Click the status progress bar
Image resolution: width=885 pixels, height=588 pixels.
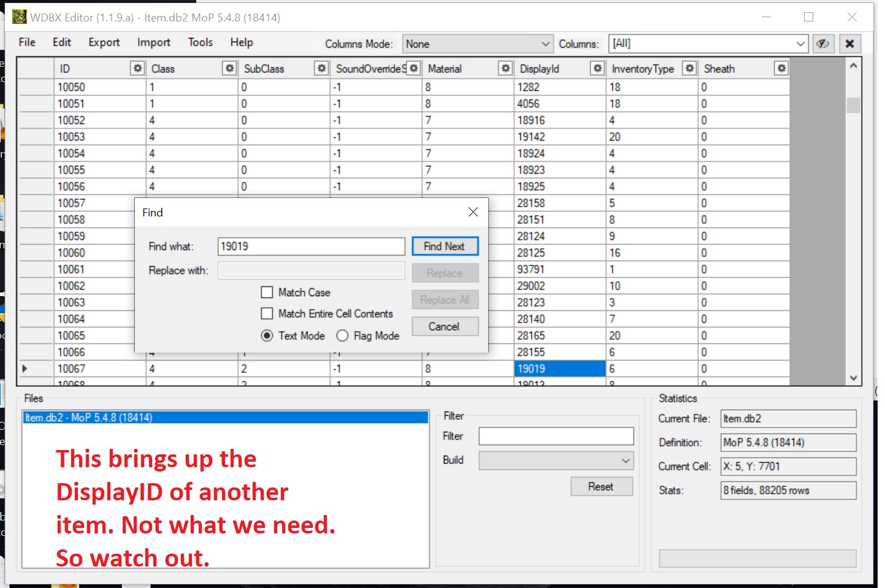pos(757,559)
